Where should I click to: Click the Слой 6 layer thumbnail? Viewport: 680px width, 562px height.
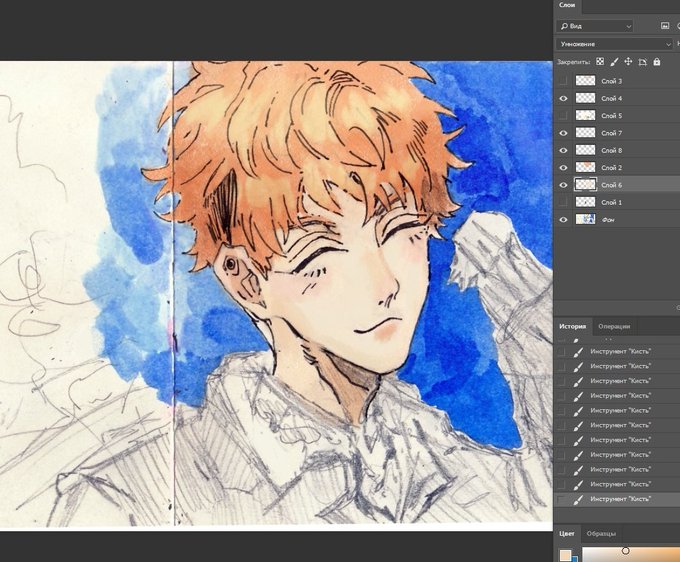click(x=585, y=185)
